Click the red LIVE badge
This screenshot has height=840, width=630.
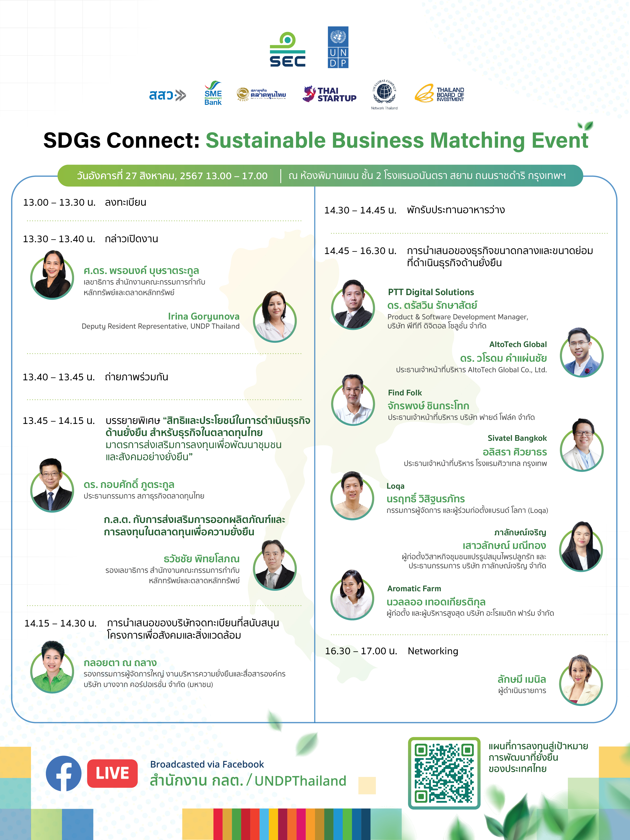pos(112,773)
